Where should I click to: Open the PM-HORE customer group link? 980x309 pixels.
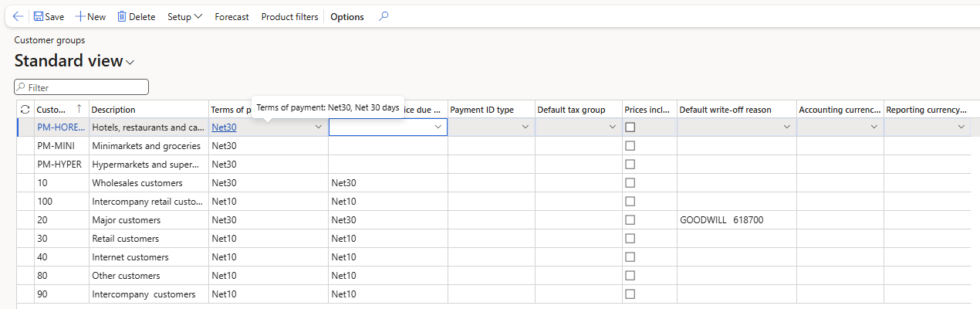[x=61, y=127]
